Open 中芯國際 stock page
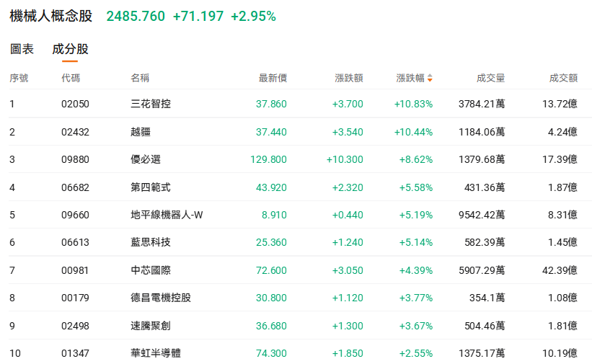Image resolution: width=592 pixels, height=364 pixels. [151, 270]
